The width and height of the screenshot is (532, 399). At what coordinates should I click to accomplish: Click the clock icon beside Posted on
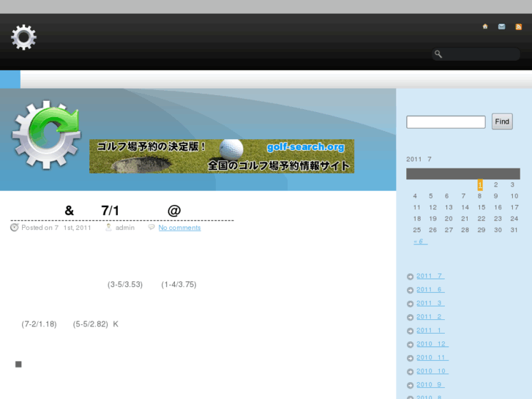pyautogui.click(x=14, y=228)
